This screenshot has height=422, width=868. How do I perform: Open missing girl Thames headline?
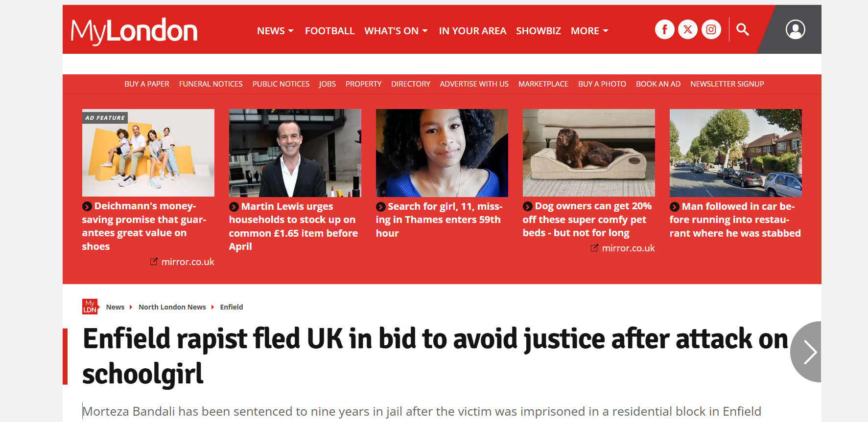[439, 220]
